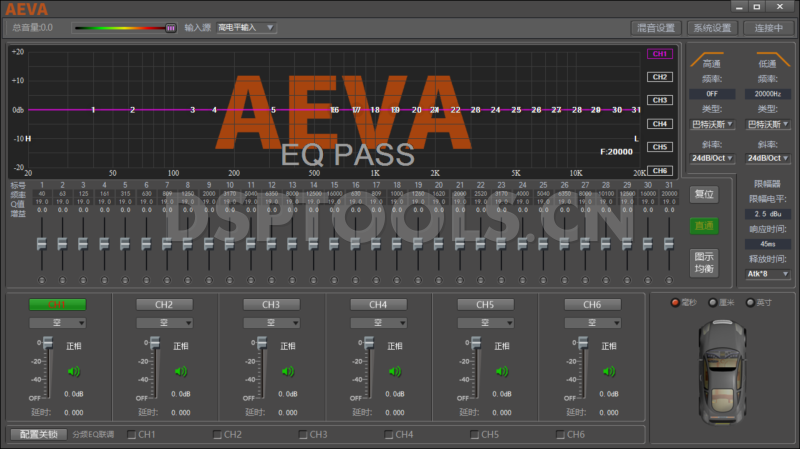Enable CH2 crossover EQ link checkbox
Image resolution: width=800 pixels, height=449 pixels.
(x=217, y=435)
